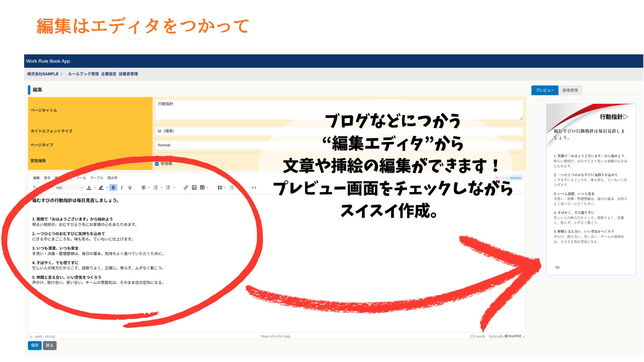This screenshot has width=644, height=362.
Task: Open the source code view icon
Action: tap(254, 188)
